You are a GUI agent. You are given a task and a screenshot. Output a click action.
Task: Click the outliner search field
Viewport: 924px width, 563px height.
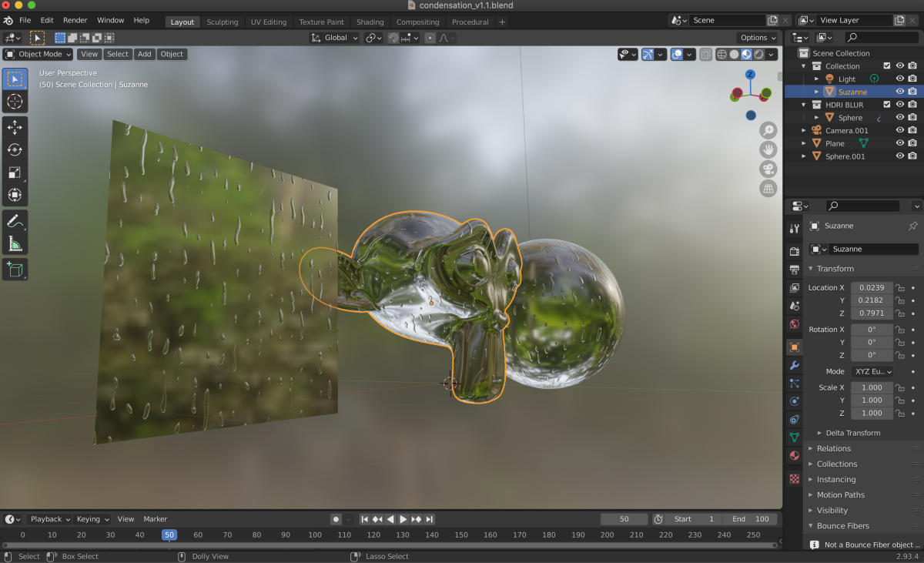coord(882,37)
